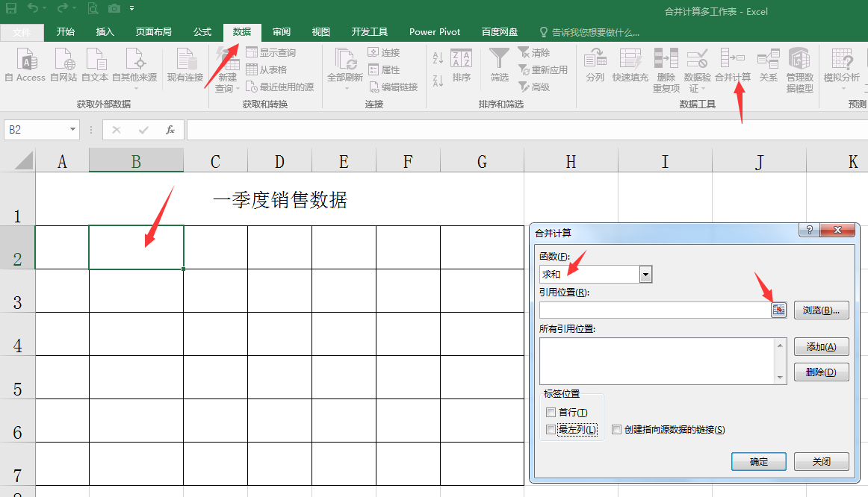The height and width of the screenshot is (497, 868).
Task: Click 告诉我您想要做什么 search box
Action: [590, 33]
